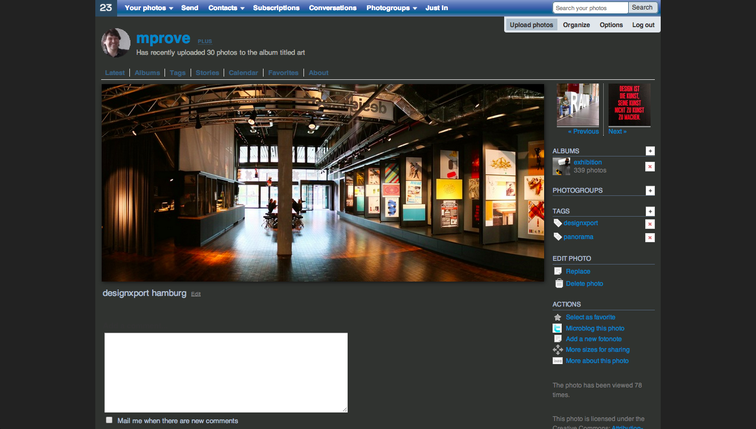Click inside the comment text area
The image size is (756, 429).
point(226,372)
